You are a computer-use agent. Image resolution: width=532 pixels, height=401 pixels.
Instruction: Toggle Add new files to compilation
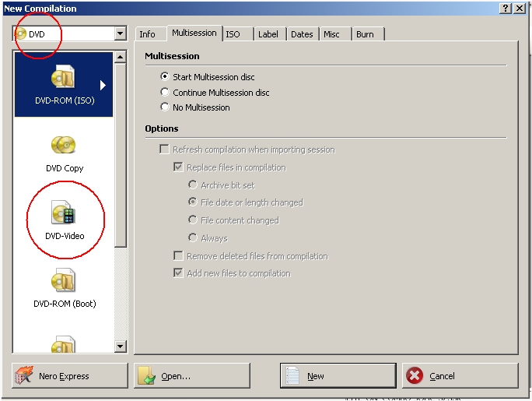(232, 273)
